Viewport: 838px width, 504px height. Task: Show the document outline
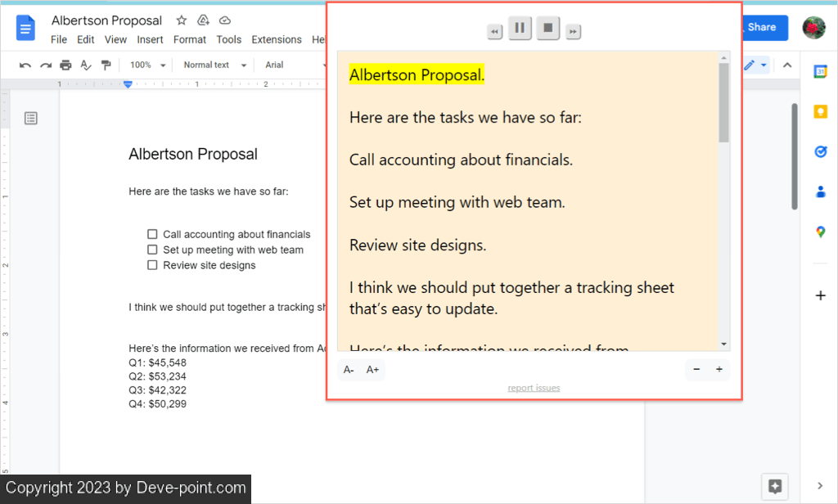31,119
